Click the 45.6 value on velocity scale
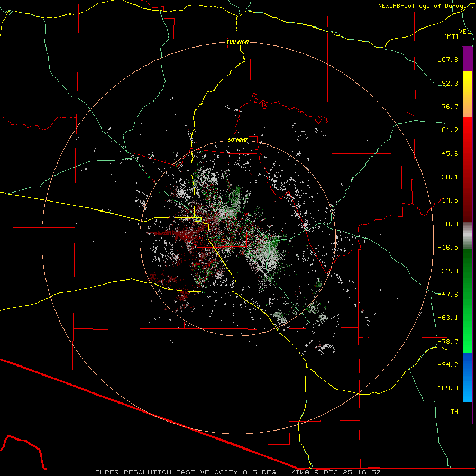The image size is (476, 476). pos(450,153)
